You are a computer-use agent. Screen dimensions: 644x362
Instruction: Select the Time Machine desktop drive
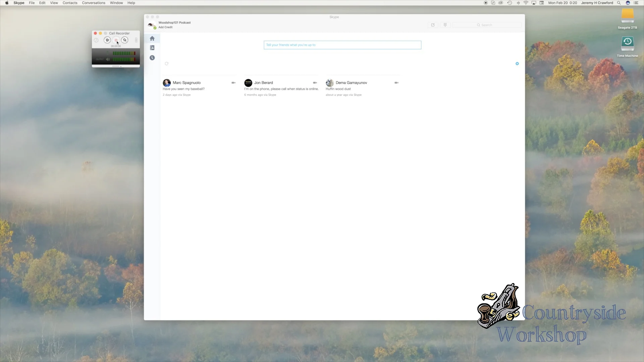pos(627,47)
